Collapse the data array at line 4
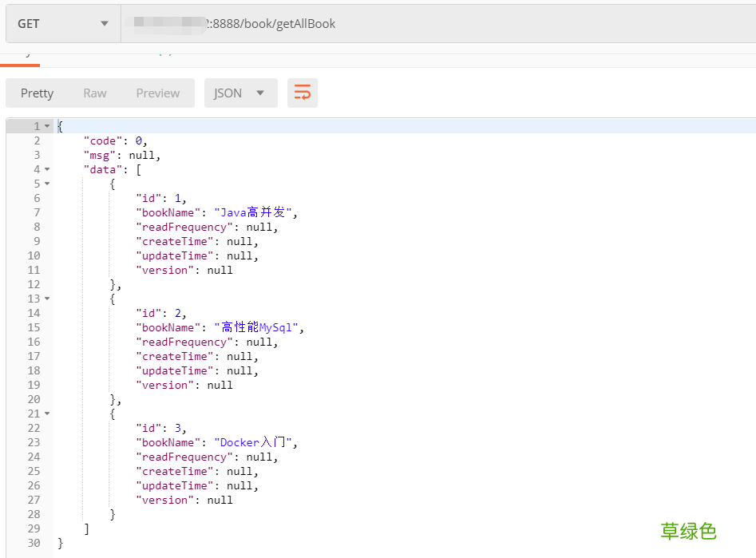Viewport: 756px width, 558px height. [47, 169]
